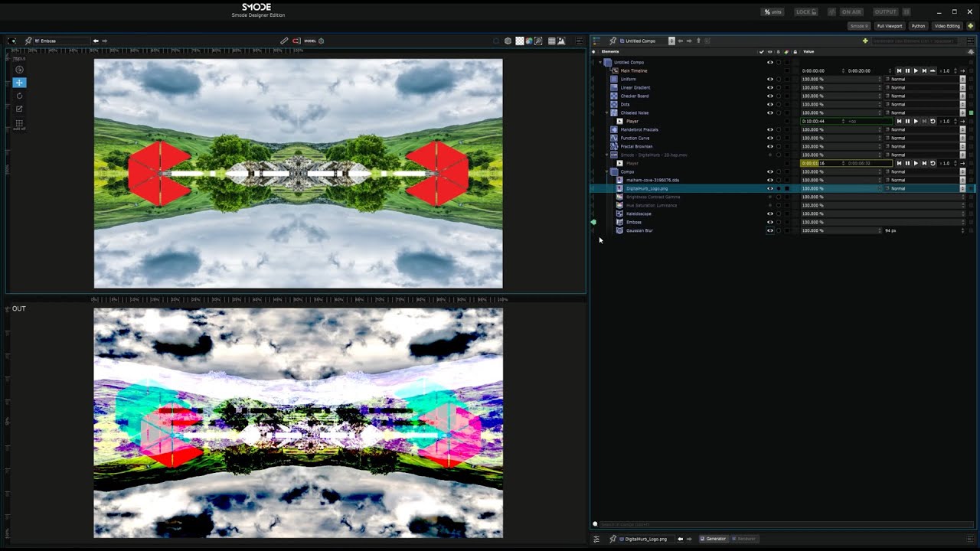The width and height of the screenshot is (980, 551).
Task: Switch to the Full Viewport layout tab
Action: coord(889,26)
